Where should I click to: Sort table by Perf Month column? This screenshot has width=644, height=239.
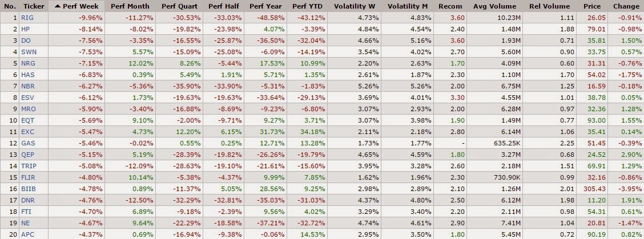click(130, 6)
